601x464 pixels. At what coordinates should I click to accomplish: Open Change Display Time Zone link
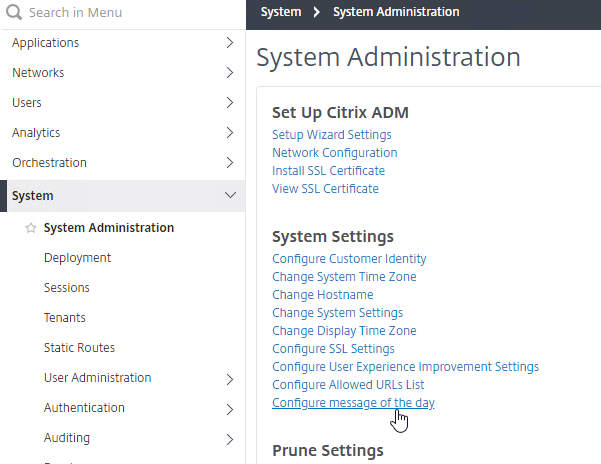pos(344,331)
